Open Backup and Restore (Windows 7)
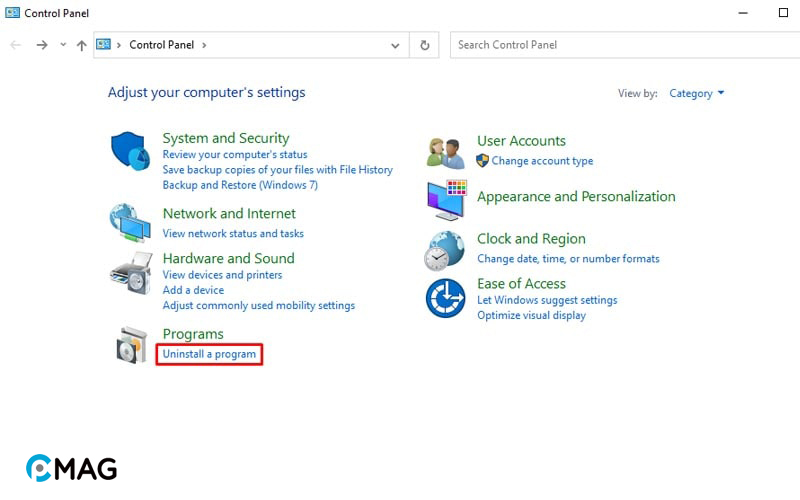This screenshot has width=800, height=500. pyautogui.click(x=240, y=185)
